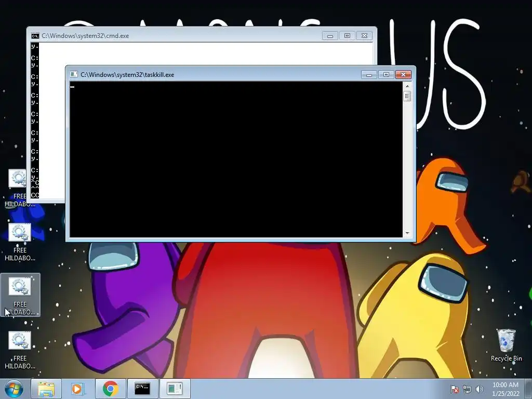
Task: Open the Windows Start menu orb
Action: pyautogui.click(x=14, y=389)
